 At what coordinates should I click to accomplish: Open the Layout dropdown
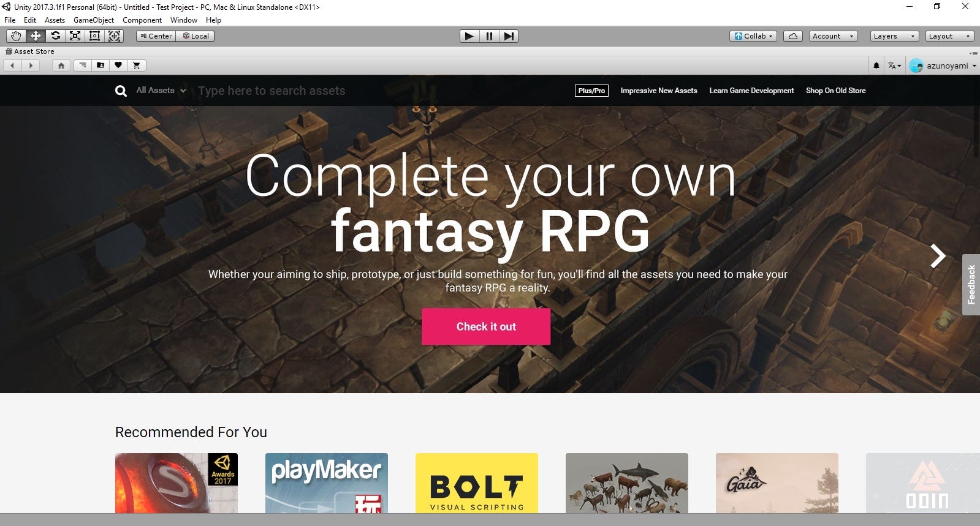[949, 36]
